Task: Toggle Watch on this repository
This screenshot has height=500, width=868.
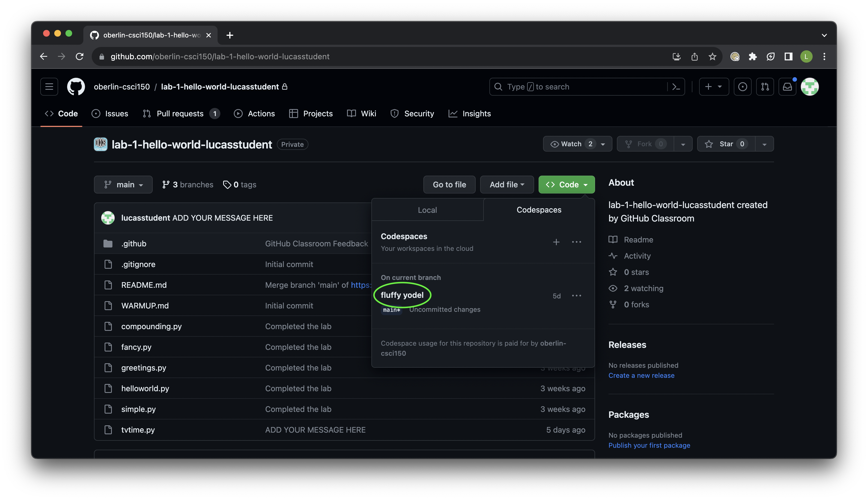Action: [x=577, y=144]
